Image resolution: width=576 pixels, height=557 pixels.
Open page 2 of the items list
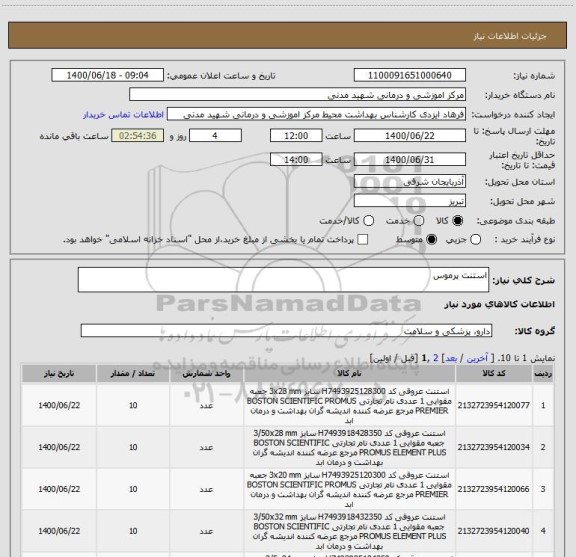point(436,358)
